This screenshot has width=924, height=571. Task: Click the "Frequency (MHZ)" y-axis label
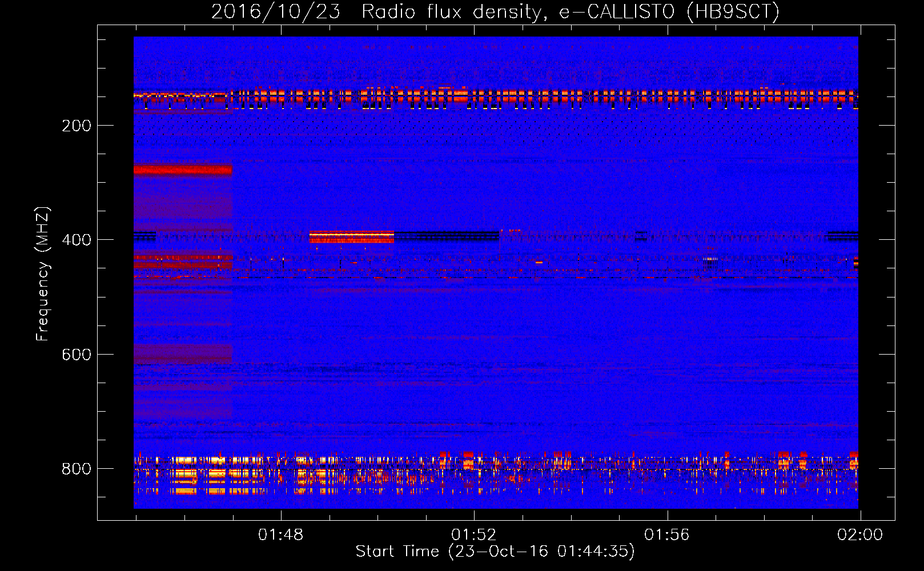tap(43, 274)
